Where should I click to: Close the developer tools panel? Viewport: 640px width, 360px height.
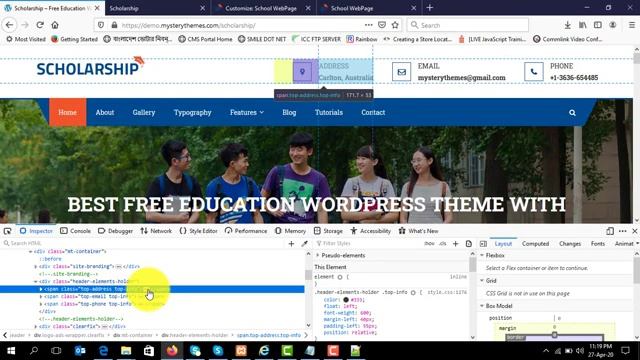[x=635, y=231]
